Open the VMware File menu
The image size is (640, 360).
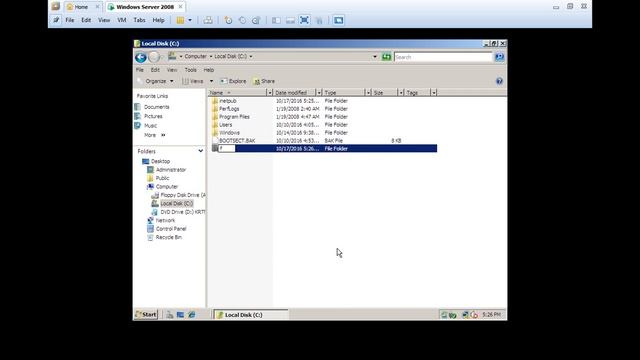pos(70,20)
